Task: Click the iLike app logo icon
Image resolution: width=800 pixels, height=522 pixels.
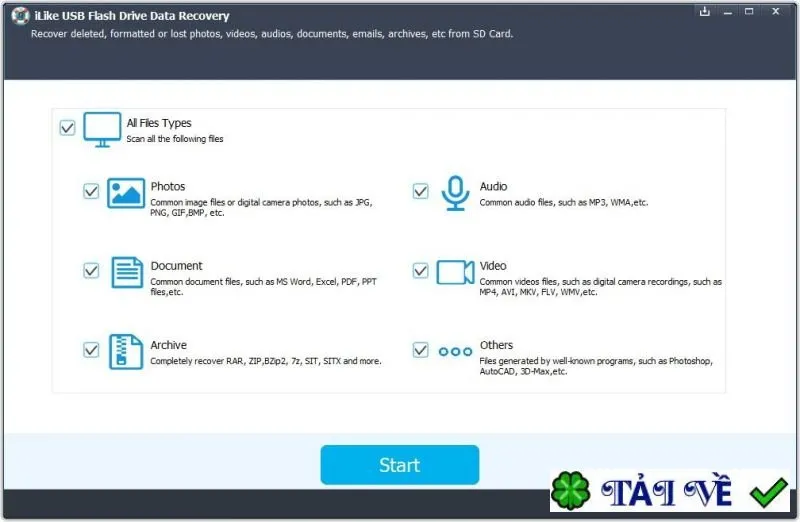Action: click(20, 16)
